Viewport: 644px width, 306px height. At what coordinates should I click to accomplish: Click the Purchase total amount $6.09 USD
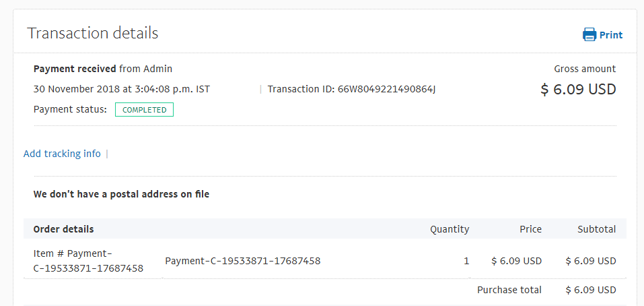tap(591, 290)
